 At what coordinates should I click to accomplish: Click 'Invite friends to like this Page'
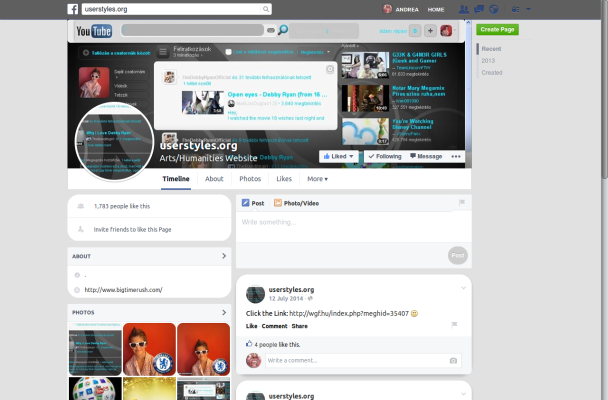pos(132,229)
